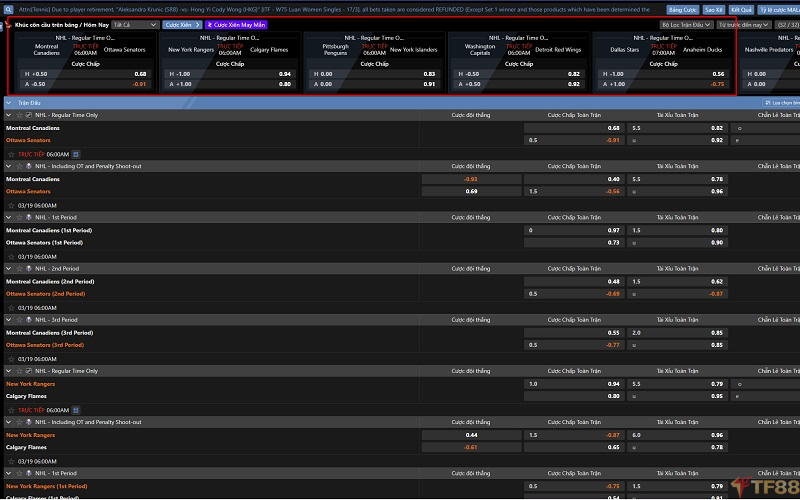Collapse Montreal's Including OT and Penalty group
Screen dimensions: 800x500
click(x=8, y=166)
